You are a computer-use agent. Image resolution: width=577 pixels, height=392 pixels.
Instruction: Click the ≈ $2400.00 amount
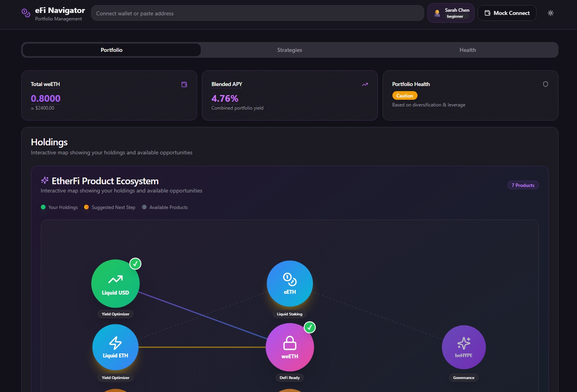[x=42, y=108]
